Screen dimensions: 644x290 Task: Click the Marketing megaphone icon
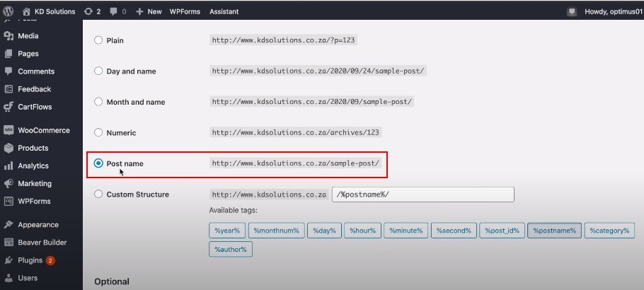point(8,184)
